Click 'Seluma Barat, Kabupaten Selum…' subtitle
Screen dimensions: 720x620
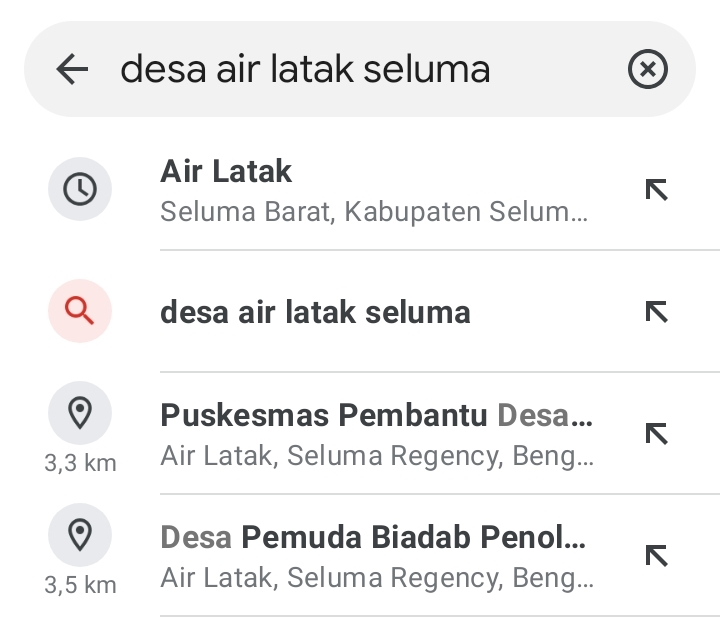coord(374,212)
